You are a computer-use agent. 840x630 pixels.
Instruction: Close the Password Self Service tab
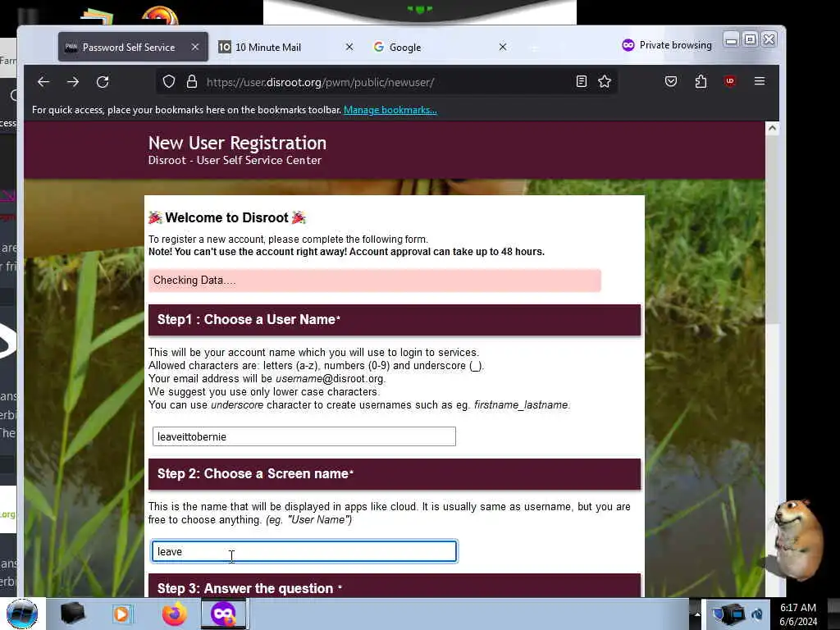[195, 47]
